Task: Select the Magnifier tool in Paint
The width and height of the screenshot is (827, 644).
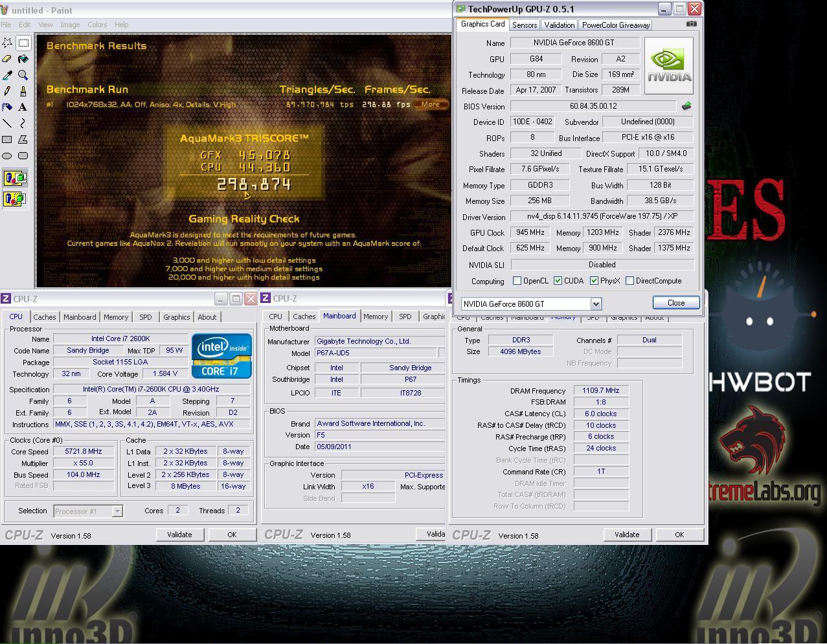Action: (x=23, y=75)
